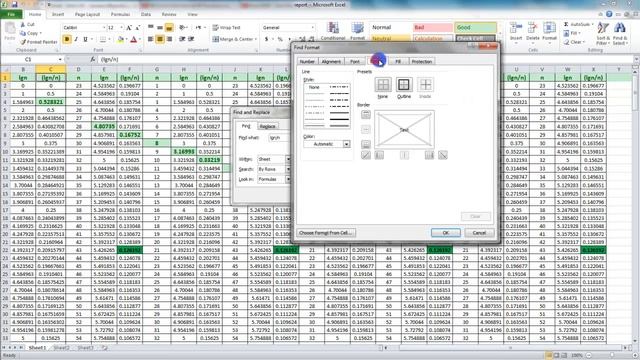This screenshot has width=640, height=360.
Task: Select the Outline border preset
Action: [x=404, y=84]
